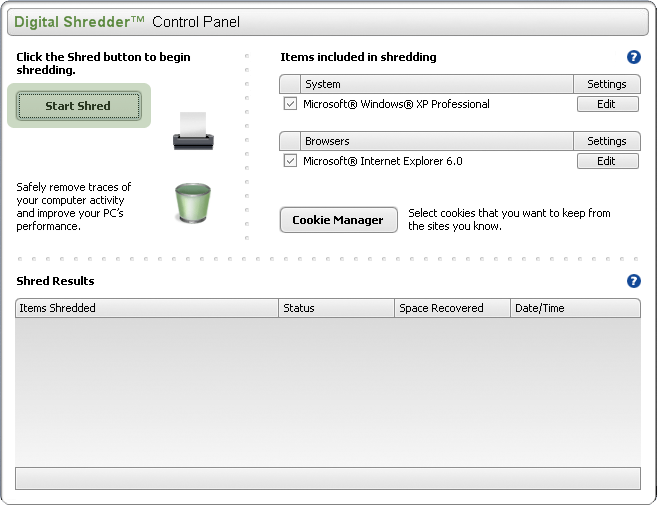This screenshot has height=505, width=658.
Task: Click the paper shredder icon
Action: 193,130
